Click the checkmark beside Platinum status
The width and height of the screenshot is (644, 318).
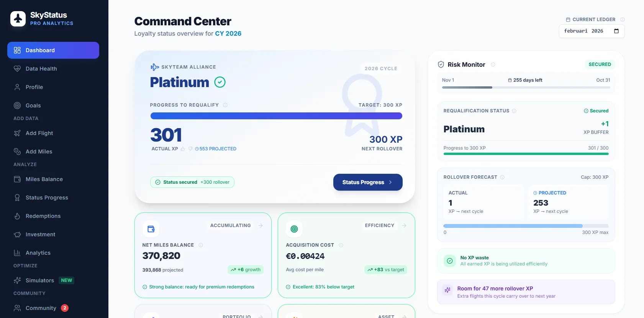(220, 82)
